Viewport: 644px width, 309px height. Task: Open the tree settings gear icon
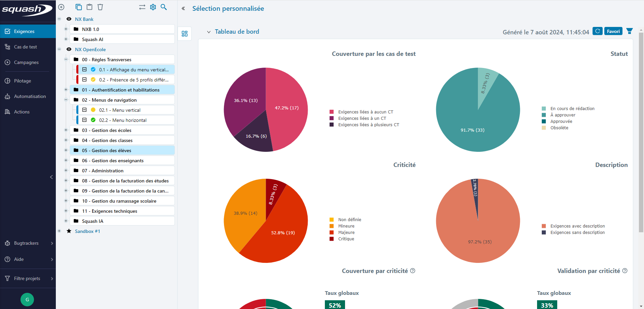pyautogui.click(x=153, y=7)
